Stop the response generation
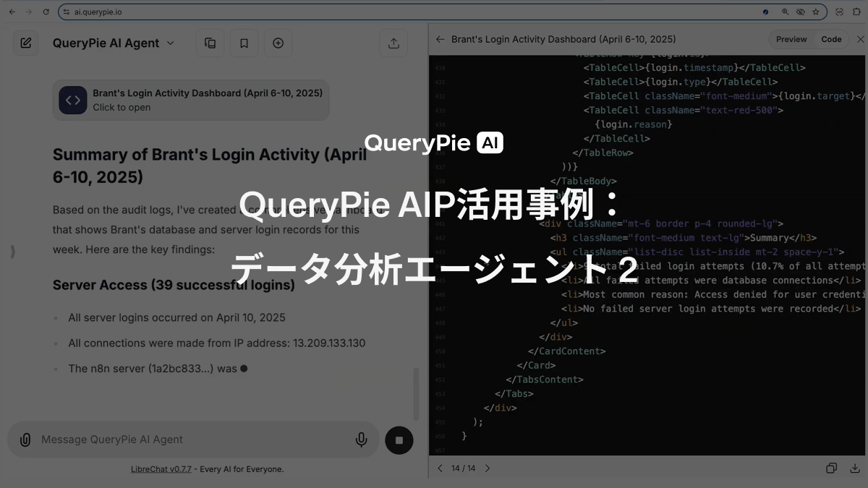 (399, 440)
